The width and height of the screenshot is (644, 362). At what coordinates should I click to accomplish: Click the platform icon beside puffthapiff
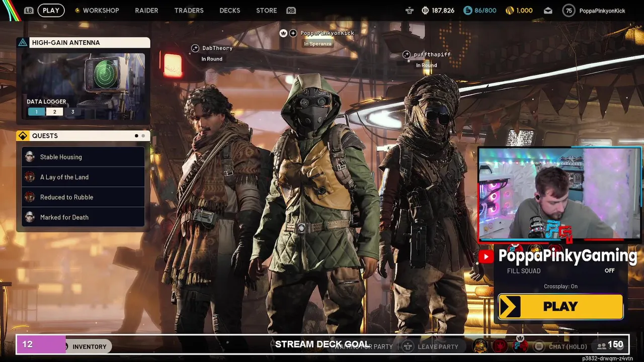[407, 54]
